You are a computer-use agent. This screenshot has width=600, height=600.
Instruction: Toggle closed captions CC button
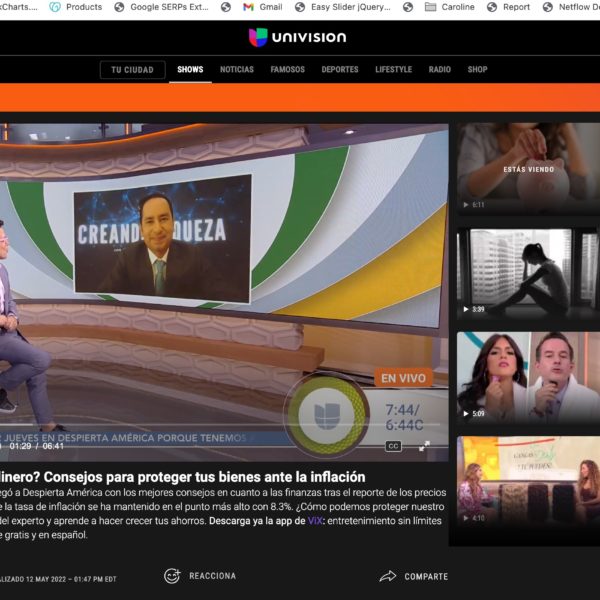[393, 446]
